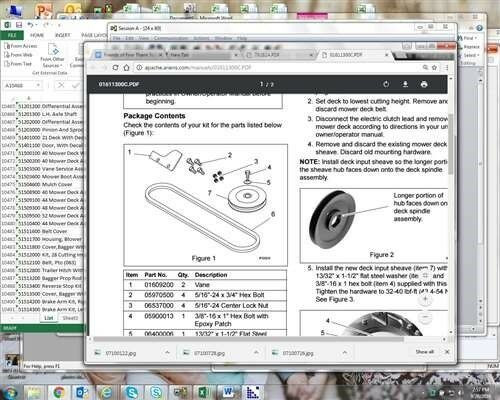
Task: Expand options for first downloaded jpg file
Action: 167,352
